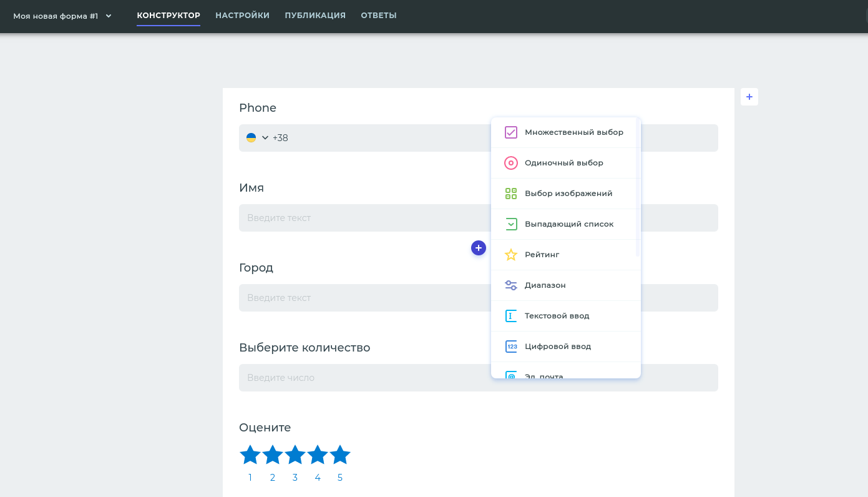Click the Цифровой ввод 123 icon
This screenshot has width=868, height=497.
tap(511, 347)
